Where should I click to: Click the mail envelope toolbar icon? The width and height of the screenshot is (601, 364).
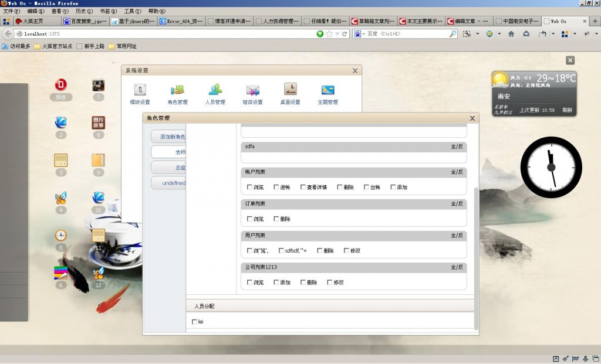(x=526, y=33)
